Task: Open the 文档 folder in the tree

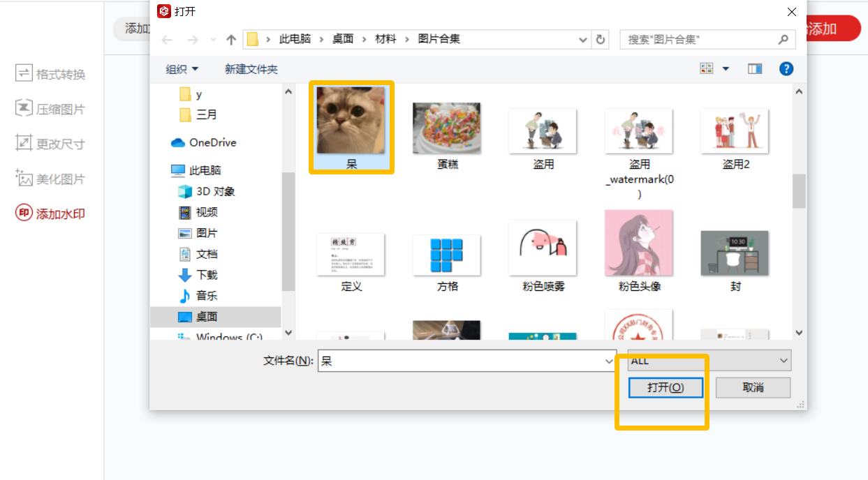Action: [x=198, y=254]
